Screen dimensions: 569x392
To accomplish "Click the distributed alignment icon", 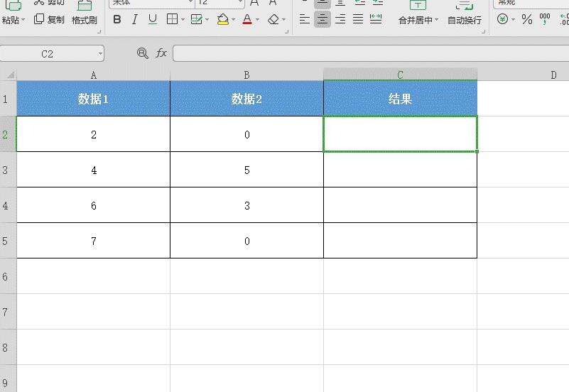I will pos(376,19).
